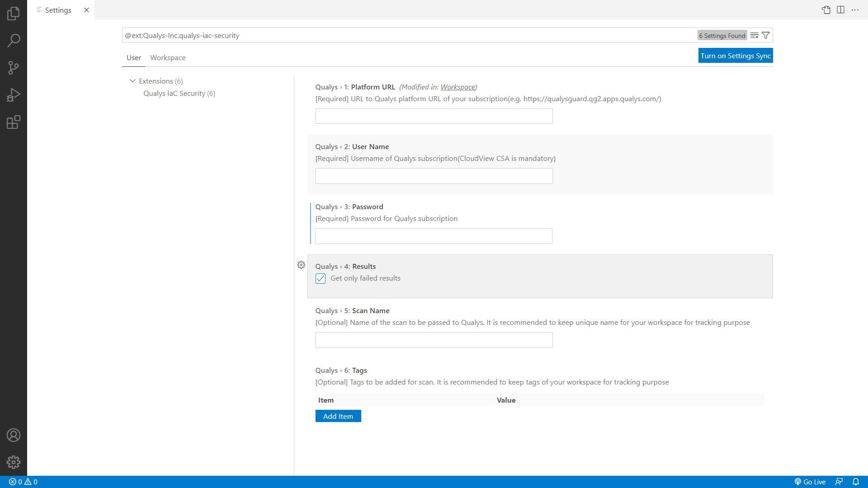Click Open Settings (JSON) icon top right
868x488 pixels.
point(826,10)
